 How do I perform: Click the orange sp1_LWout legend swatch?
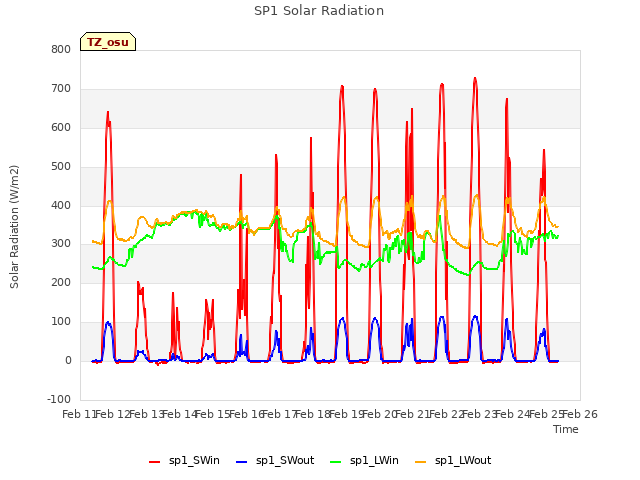coord(420,462)
